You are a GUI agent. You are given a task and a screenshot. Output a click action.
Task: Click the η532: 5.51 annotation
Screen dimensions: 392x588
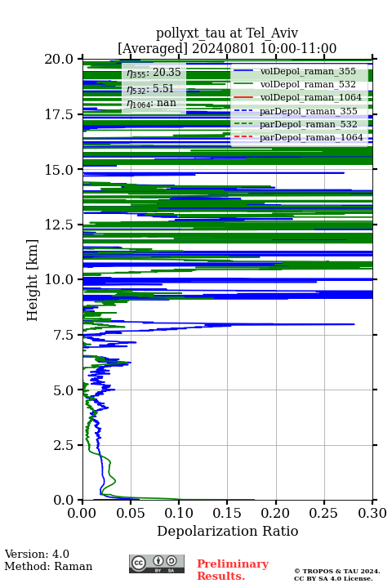point(150,88)
